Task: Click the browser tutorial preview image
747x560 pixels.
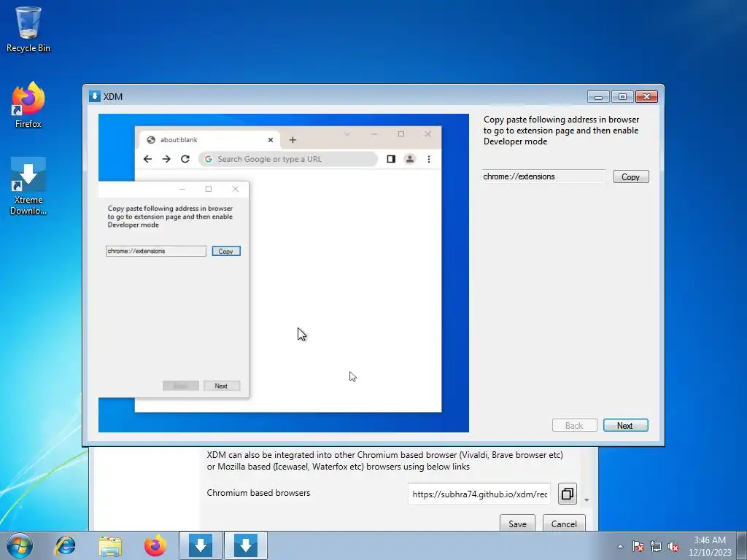Action: [284, 273]
